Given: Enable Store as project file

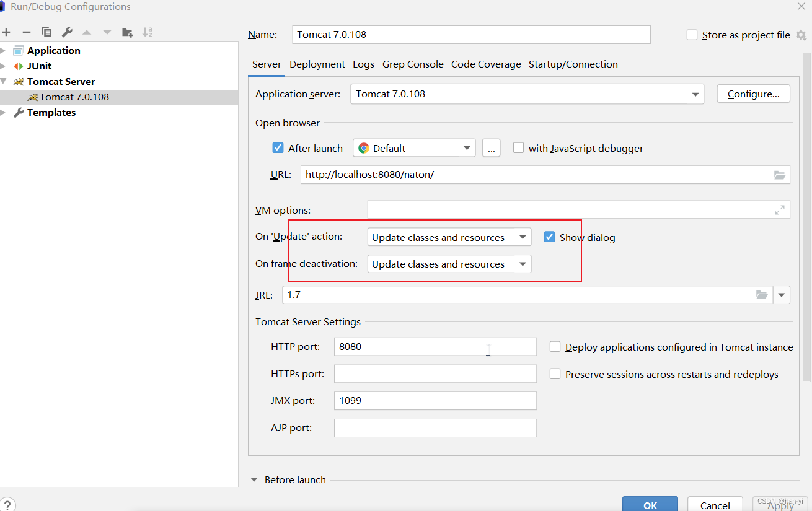Looking at the screenshot, I should [692, 35].
